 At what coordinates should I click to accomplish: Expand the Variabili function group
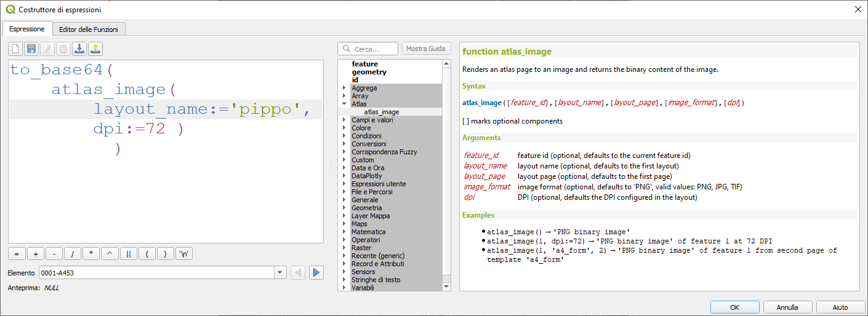[344, 288]
